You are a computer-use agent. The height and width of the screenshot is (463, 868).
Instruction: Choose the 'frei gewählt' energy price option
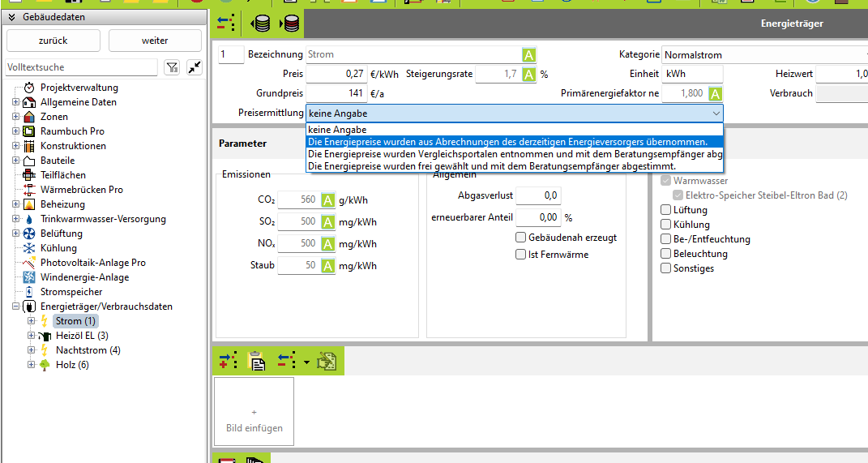coord(491,165)
